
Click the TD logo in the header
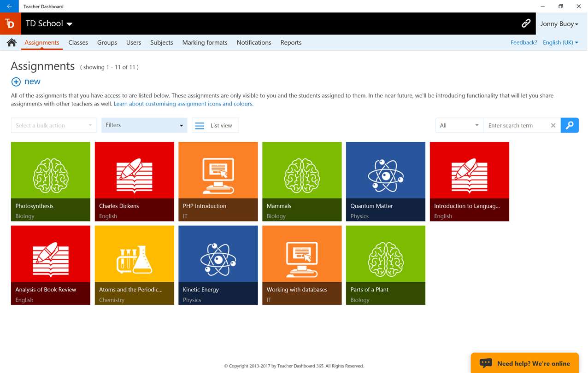(10, 23)
